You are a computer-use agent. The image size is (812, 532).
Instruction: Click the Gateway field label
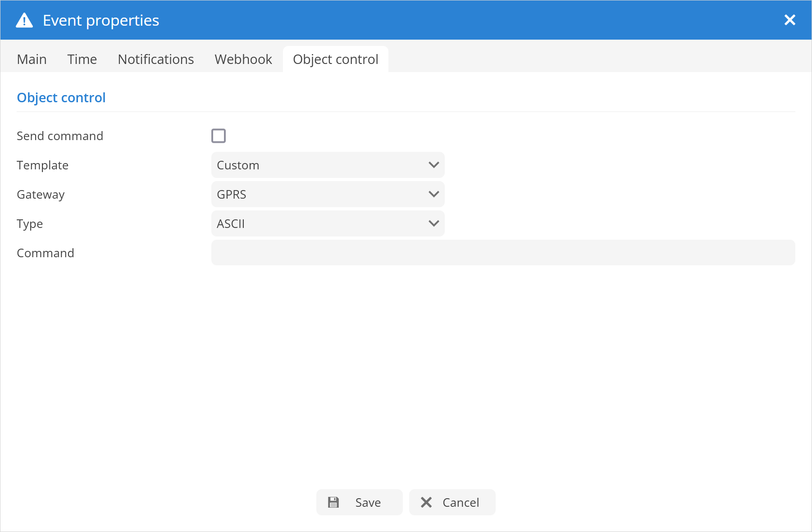pos(41,195)
